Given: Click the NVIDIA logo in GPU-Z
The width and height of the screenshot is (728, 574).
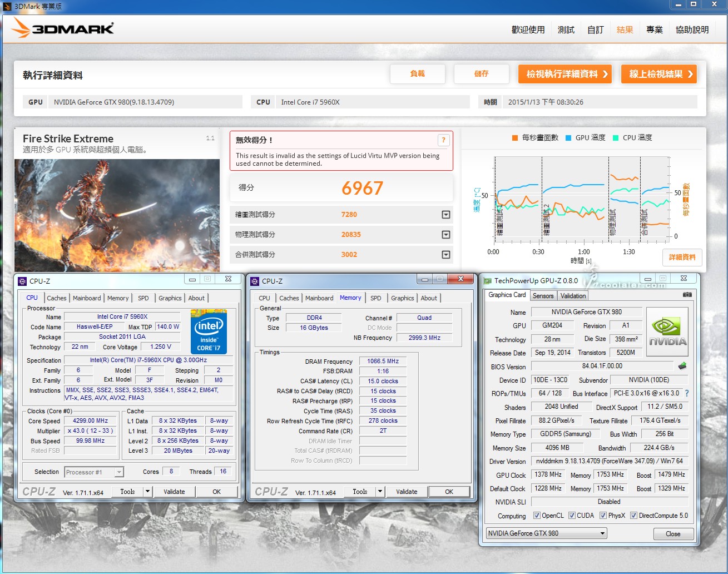Looking at the screenshot, I should click(667, 332).
